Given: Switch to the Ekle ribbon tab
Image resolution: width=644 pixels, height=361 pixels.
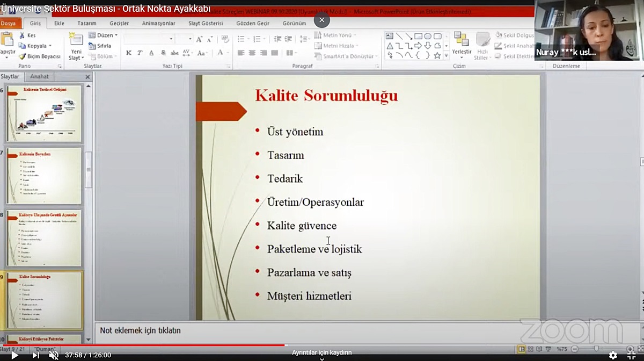Looking at the screenshot, I should click(x=59, y=24).
